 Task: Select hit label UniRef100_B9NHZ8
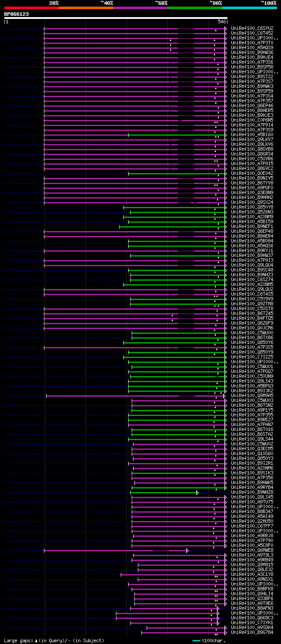[x=252, y=492]
